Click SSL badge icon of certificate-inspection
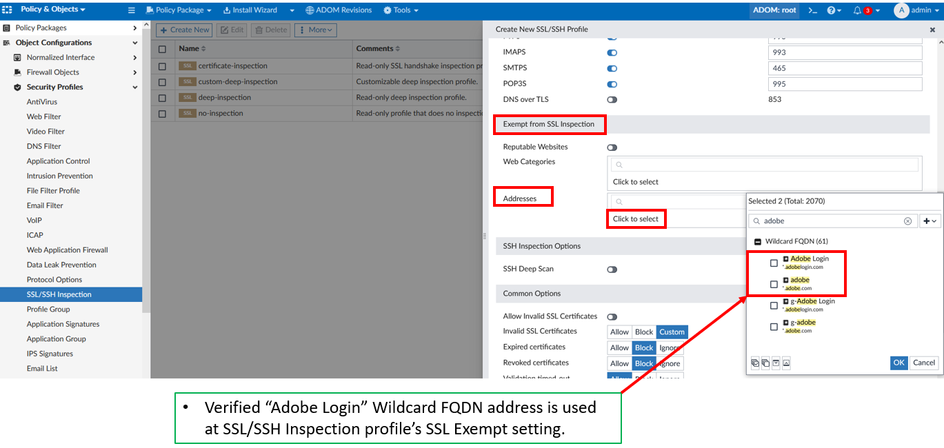Screen dimensions: 944x448 coord(187,66)
